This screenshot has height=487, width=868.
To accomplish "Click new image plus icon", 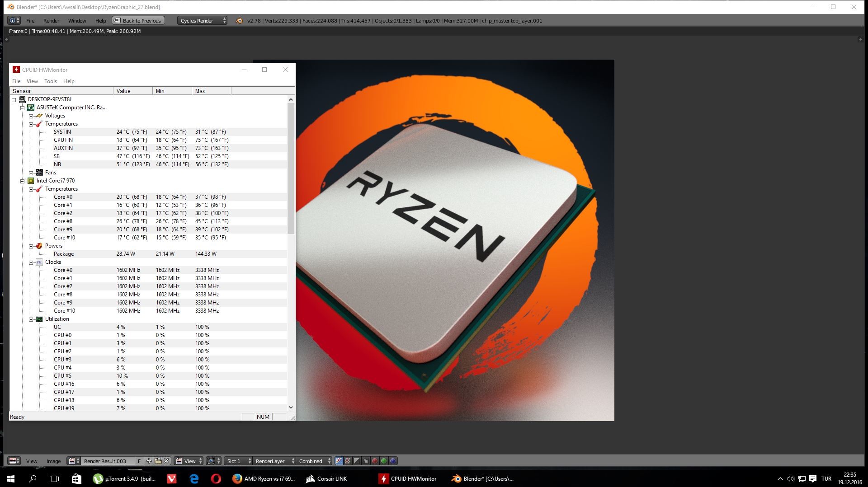I will (x=149, y=461).
